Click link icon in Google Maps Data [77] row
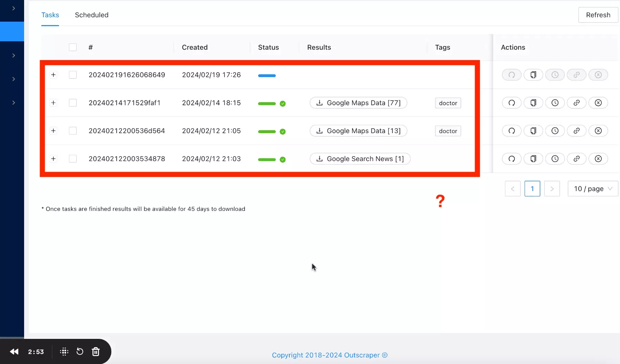Viewport: 620px width, 364px height. [577, 103]
